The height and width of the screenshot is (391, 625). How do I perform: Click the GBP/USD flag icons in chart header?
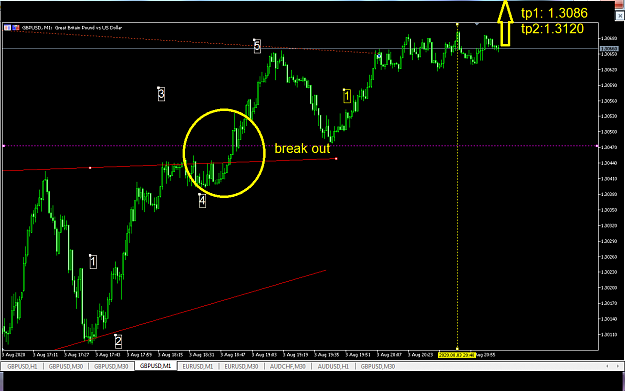pyautogui.click(x=12, y=28)
